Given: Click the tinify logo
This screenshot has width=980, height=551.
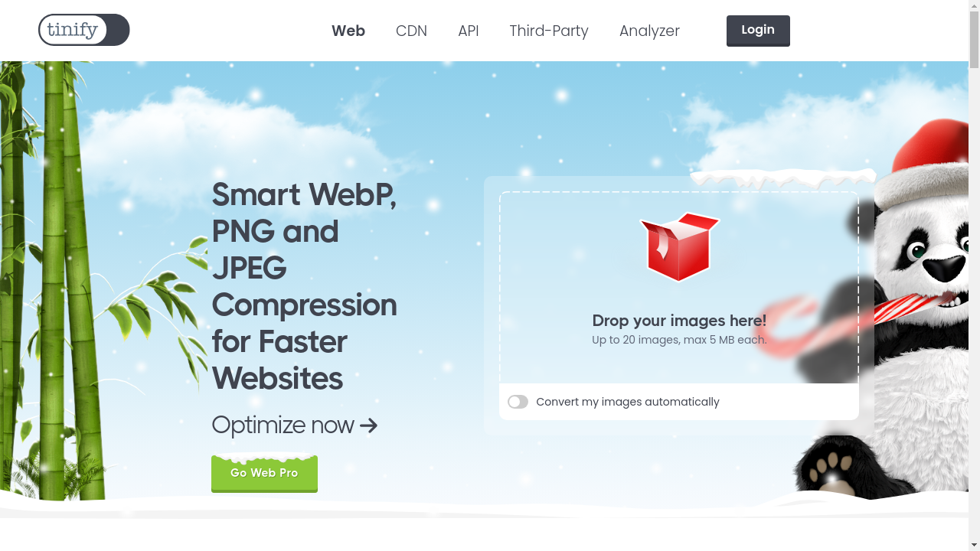Looking at the screenshot, I should click(x=84, y=30).
